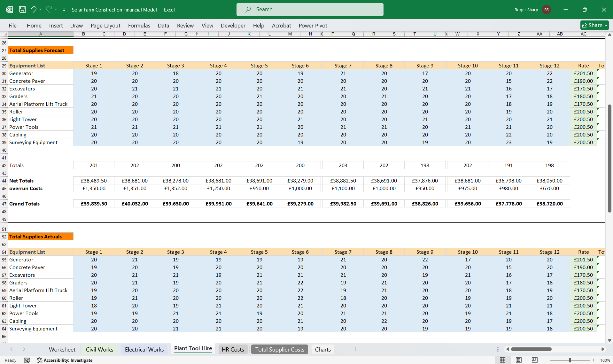Switch to the Electrical Works sheet tab
613x364 pixels.
144,349
